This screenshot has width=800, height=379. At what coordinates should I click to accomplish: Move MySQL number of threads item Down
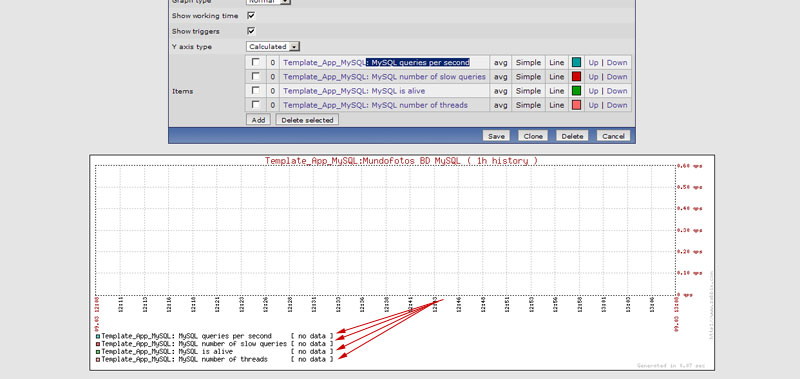pos(617,105)
